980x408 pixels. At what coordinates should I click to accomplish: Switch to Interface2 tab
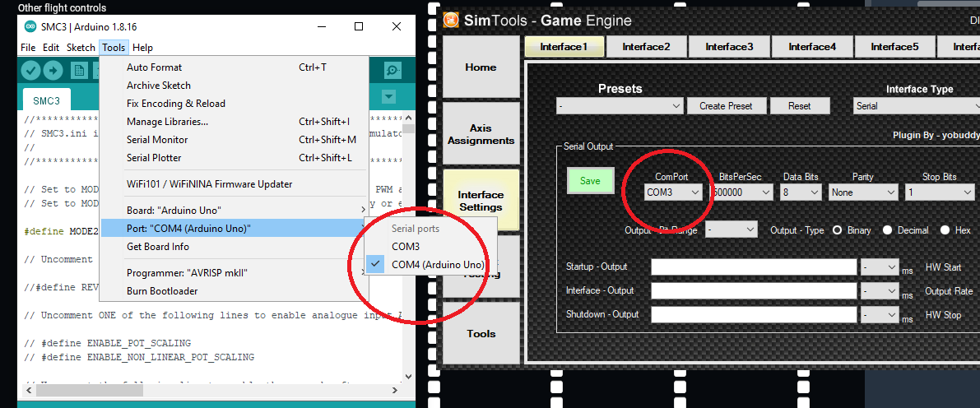coord(646,46)
